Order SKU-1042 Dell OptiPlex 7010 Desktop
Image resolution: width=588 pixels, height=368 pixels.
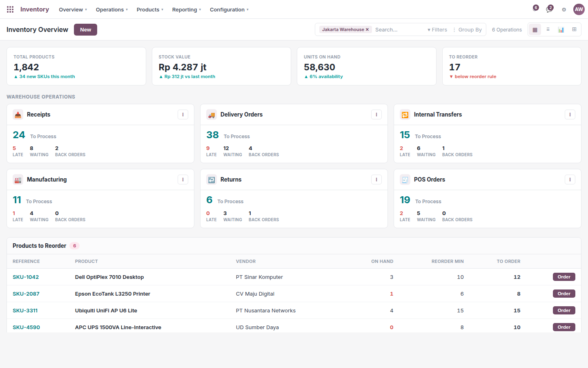click(564, 277)
